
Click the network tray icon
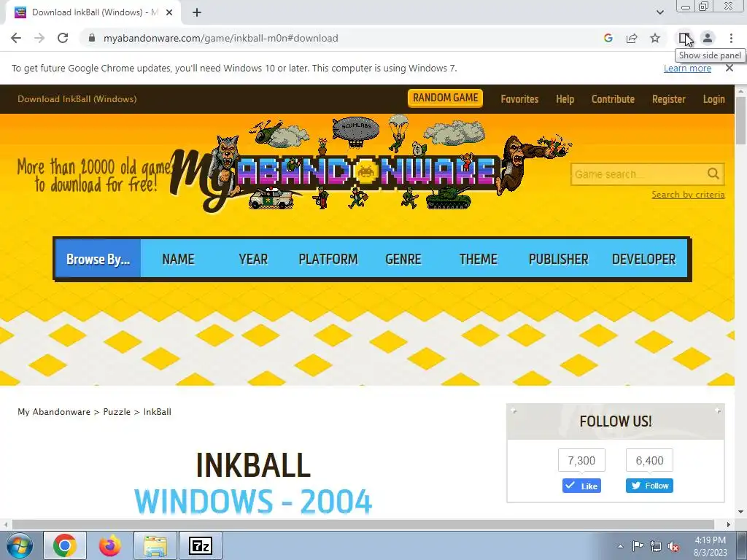tap(656, 546)
